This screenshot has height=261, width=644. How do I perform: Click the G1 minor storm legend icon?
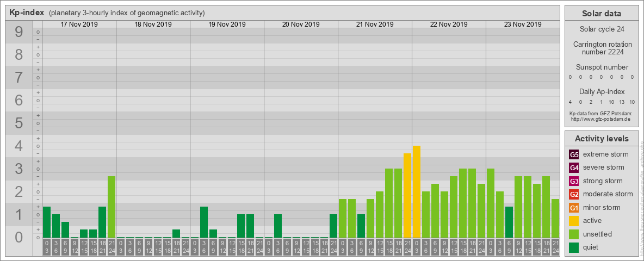[x=574, y=208]
